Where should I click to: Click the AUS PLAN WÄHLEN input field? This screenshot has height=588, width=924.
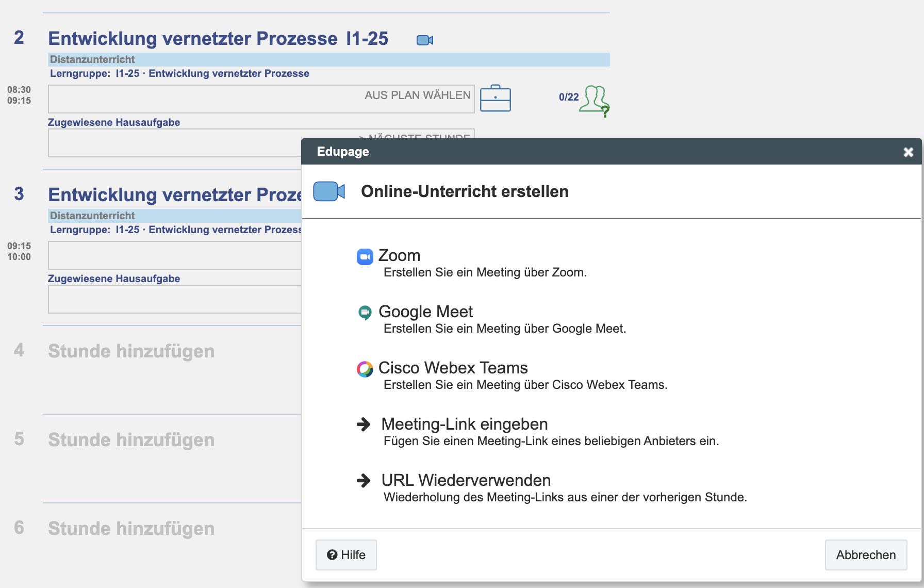pyautogui.click(x=261, y=99)
